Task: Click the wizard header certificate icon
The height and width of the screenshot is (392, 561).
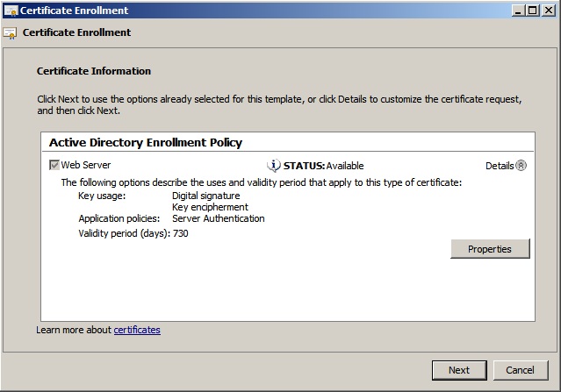Action: click(x=10, y=33)
